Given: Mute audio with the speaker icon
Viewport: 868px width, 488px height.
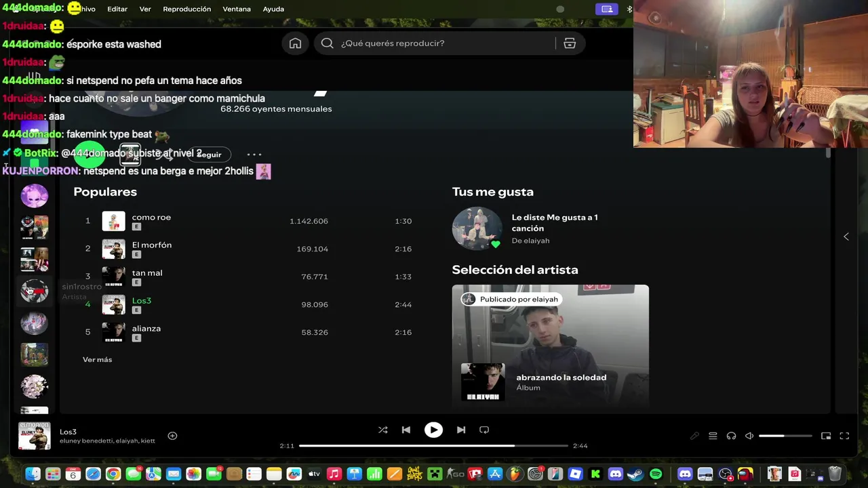Looking at the screenshot, I should 749,436.
